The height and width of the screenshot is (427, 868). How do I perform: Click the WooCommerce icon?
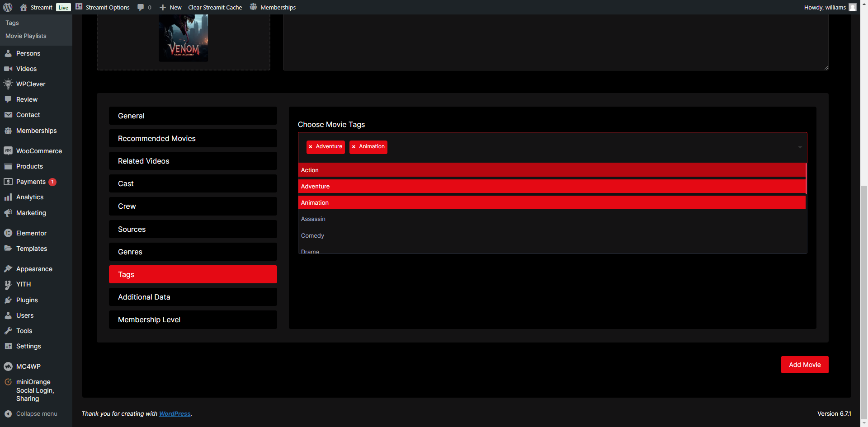click(x=8, y=151)
